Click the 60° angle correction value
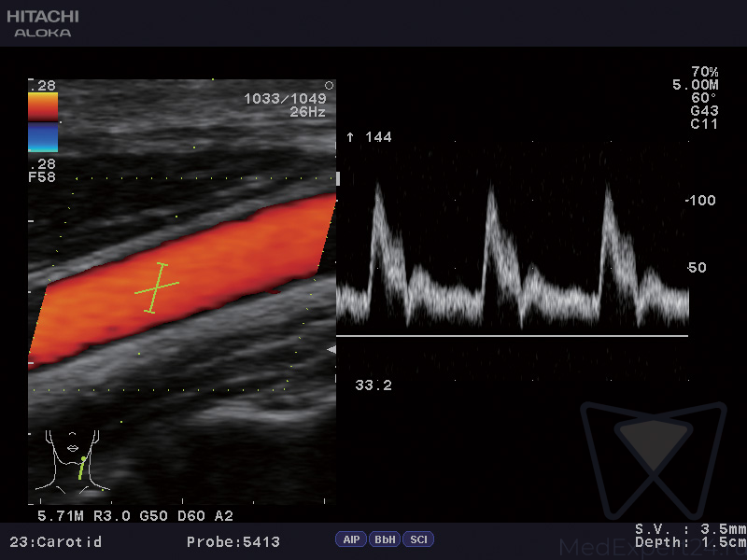Viewport: 747px width, 560px height. (x=703, y=98)
